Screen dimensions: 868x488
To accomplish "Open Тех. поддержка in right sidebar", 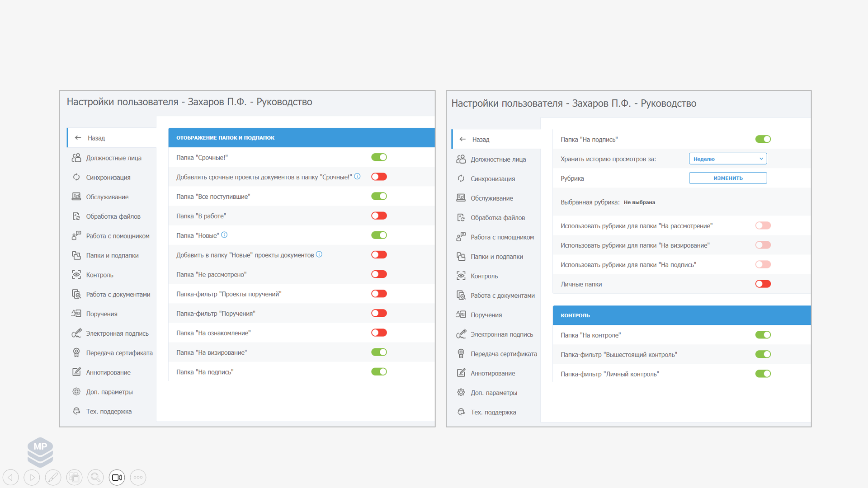I will click(493, 412).
